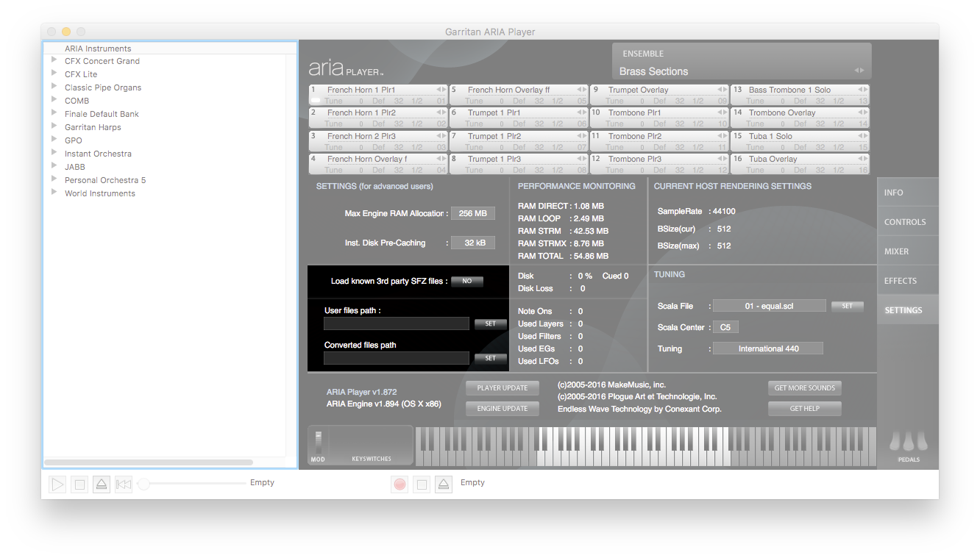This screenshot has height=558, width=980.
Task: Expand the JABB library
Action: tap(54, 167)
